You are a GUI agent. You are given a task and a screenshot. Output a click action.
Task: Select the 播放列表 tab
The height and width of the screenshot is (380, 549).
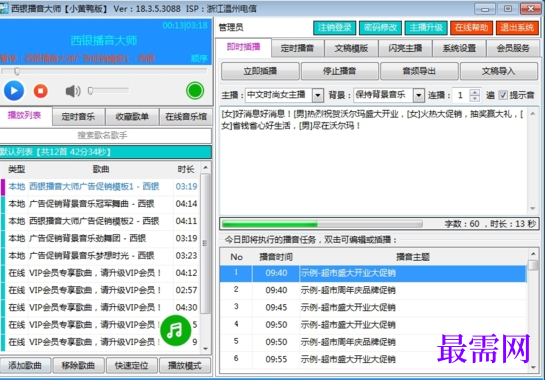[25, 115]
